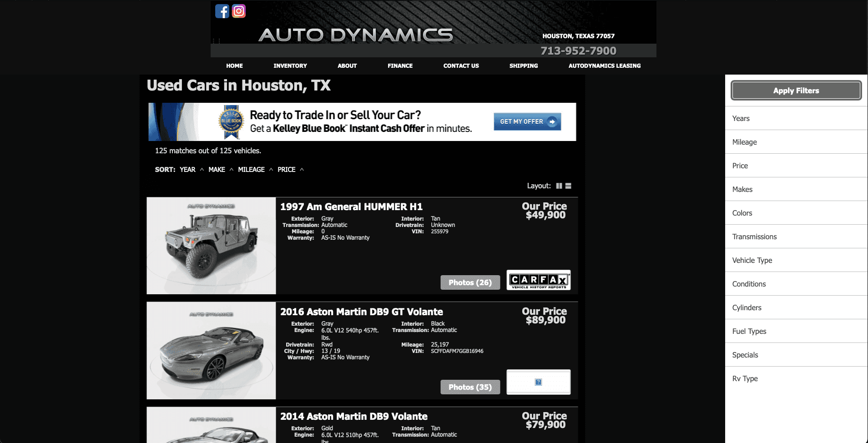Click the Kelley Blue Book badge logo
Screen dimensions: 868x443
pos(231,122)
